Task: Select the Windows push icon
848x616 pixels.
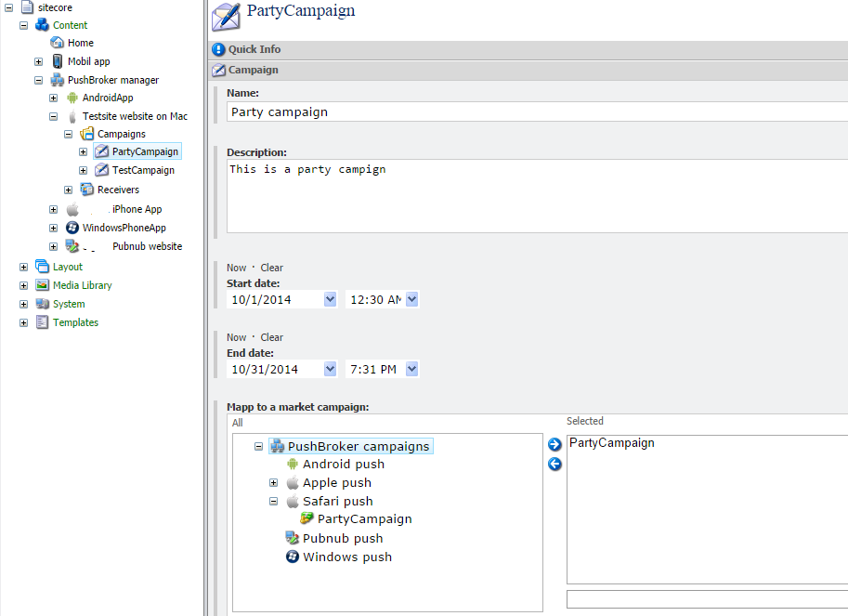Action: [x=292, y=557]
